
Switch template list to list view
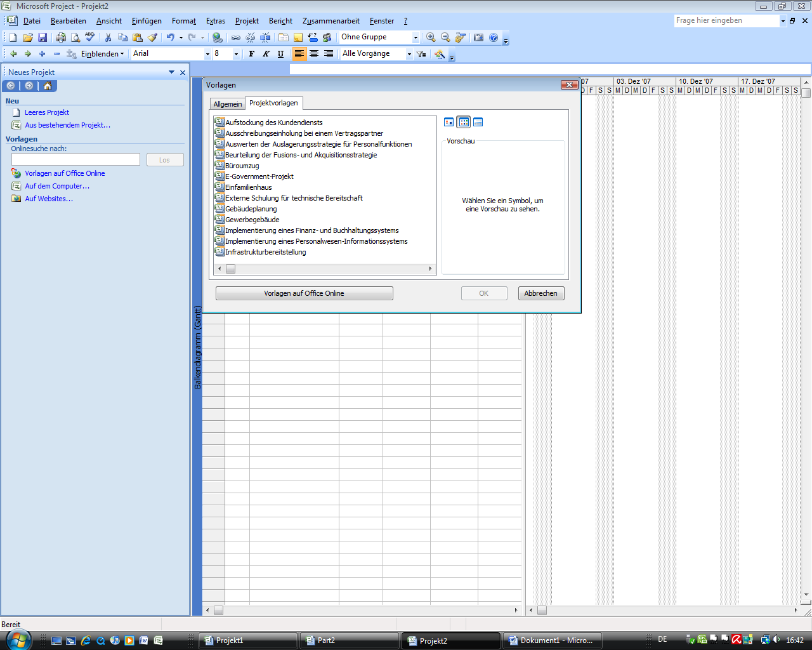click(464, 122)
